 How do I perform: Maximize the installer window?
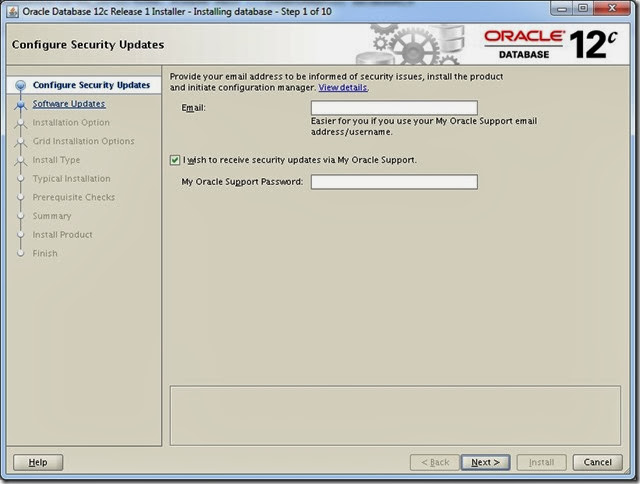[x=583, y=9]
